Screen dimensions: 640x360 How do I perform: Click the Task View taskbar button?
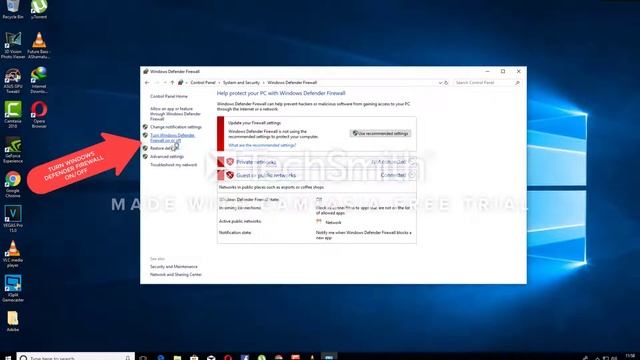coord(143,357)
